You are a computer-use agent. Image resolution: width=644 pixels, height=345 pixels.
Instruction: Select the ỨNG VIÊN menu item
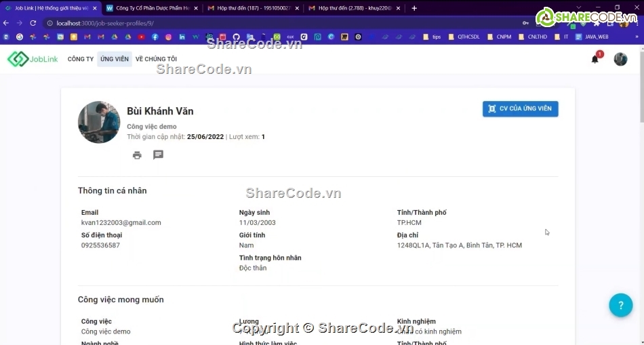tap(115, 59)
